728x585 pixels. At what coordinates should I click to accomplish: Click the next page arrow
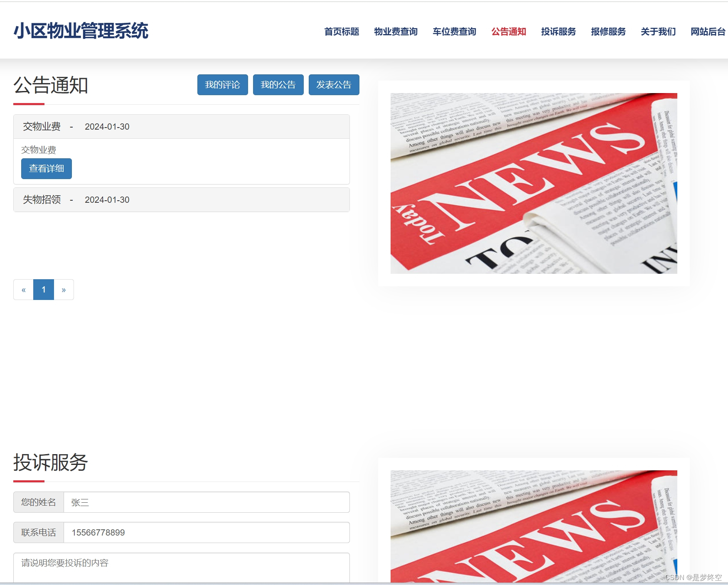pyautogui.click(x=64, y=290)
